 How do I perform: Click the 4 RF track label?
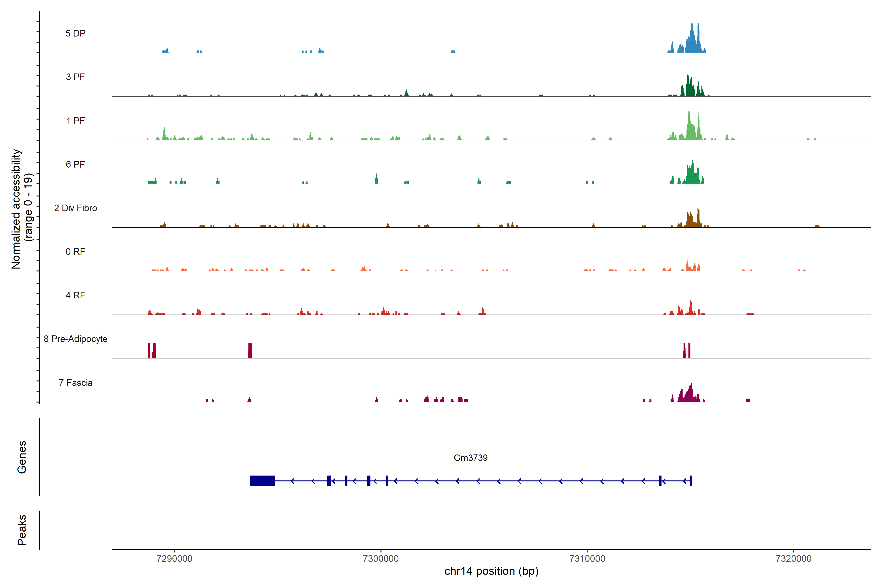75,295
